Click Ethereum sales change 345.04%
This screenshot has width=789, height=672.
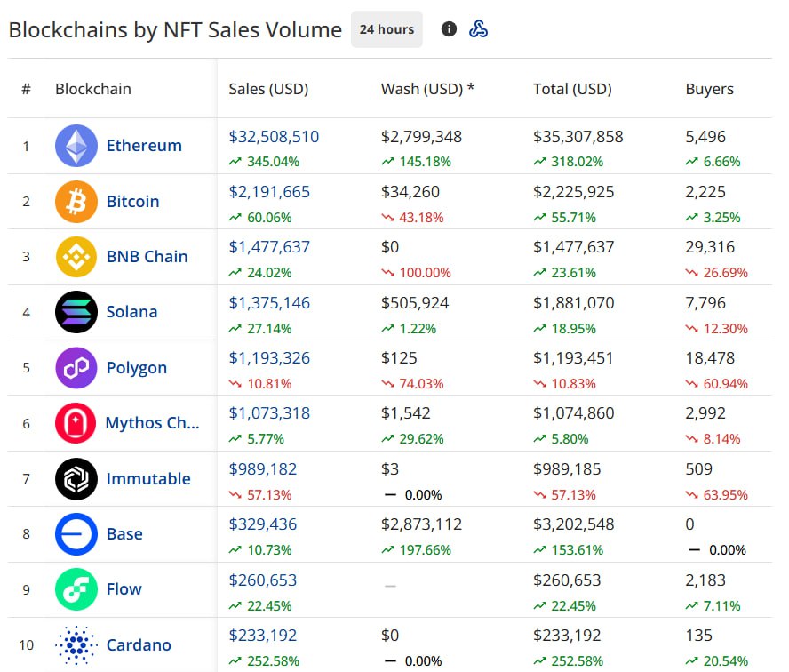264,162
